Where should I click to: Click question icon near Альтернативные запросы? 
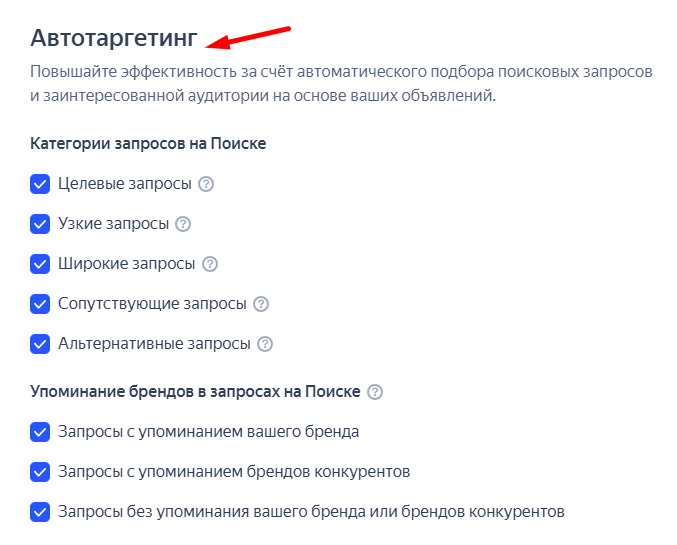(265, 344)
